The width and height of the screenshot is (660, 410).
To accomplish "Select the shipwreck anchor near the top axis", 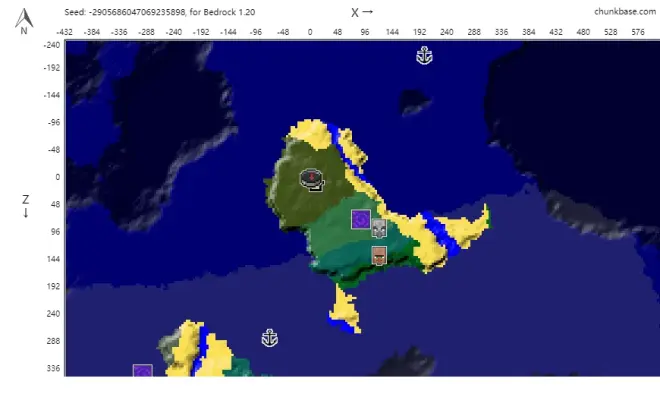I will click(x=424, y=56).
